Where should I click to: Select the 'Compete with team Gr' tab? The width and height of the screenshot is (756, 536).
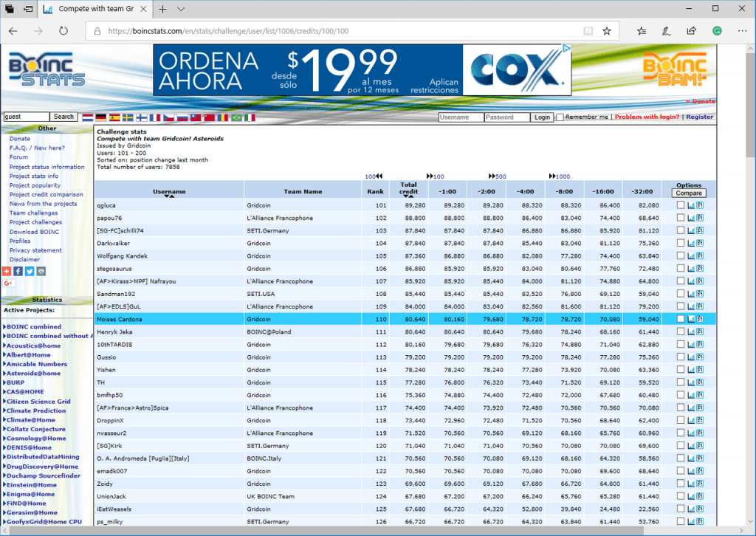[x=94, y=9]
